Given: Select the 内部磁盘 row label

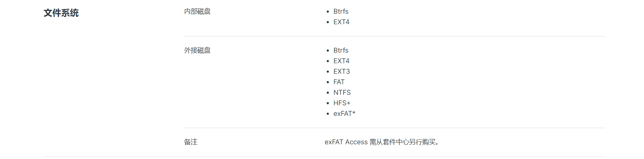Looking at the screenshot, I should point(197,12).
